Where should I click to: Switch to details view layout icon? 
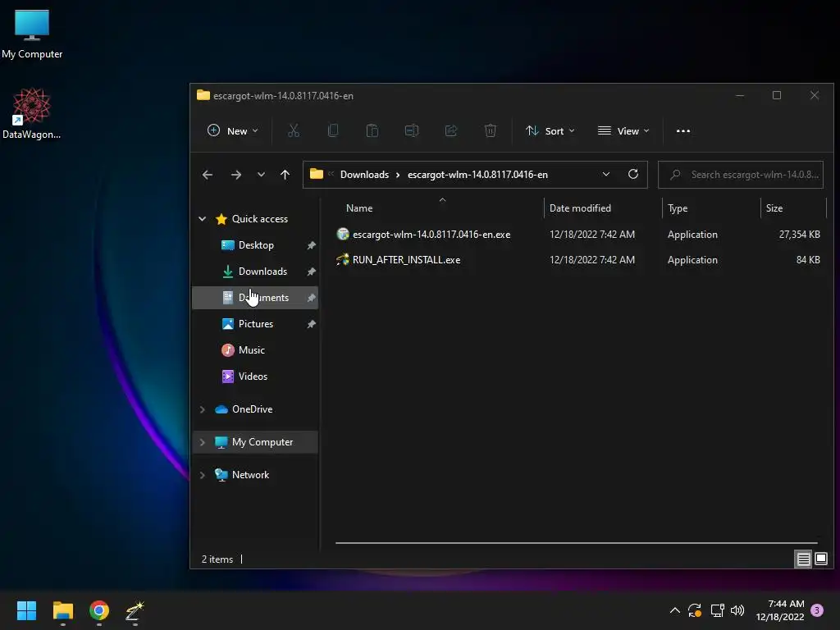point(803,559)
